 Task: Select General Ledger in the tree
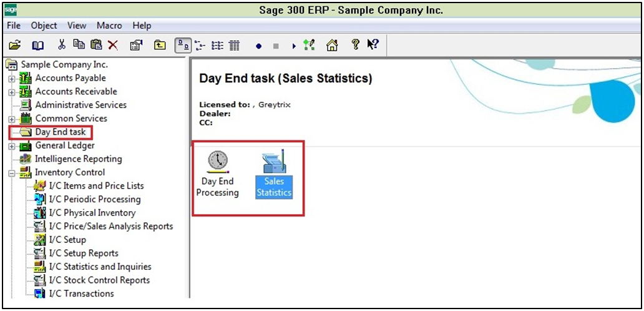tap(65, 146)
